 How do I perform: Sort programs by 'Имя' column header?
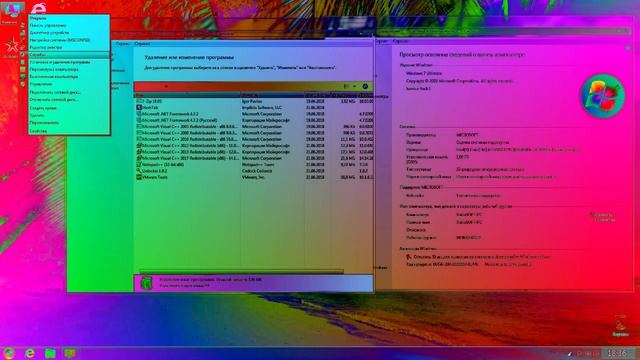coord(187,95)
